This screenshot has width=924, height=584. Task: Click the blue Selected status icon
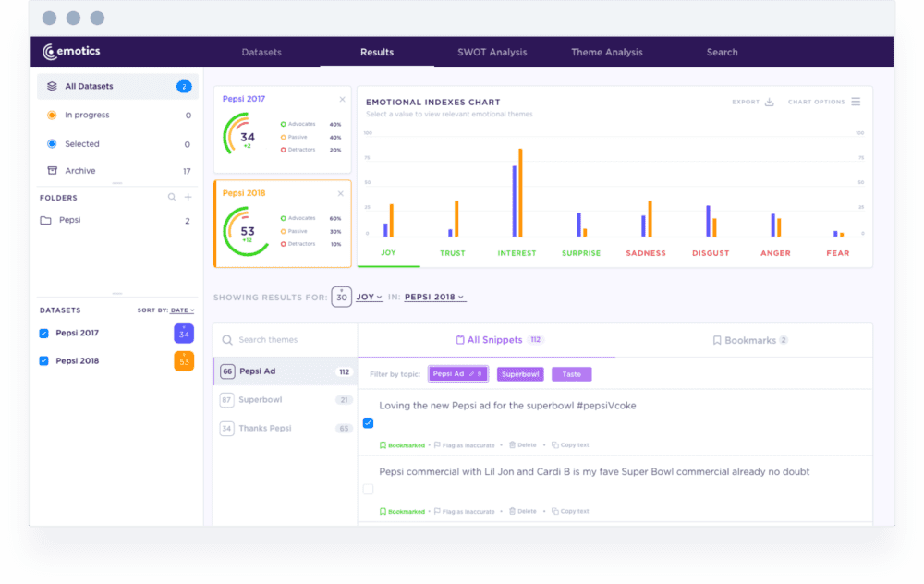click(52, 144)
